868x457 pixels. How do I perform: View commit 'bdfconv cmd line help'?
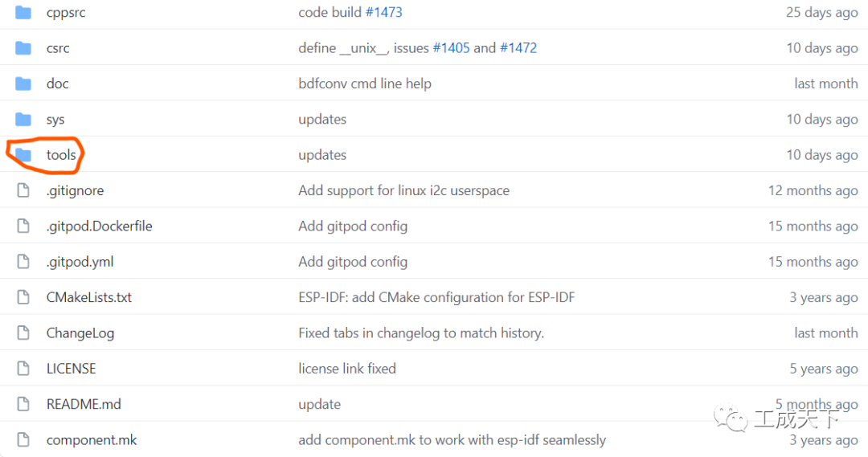pyautogui.click(x=365, y=84)
